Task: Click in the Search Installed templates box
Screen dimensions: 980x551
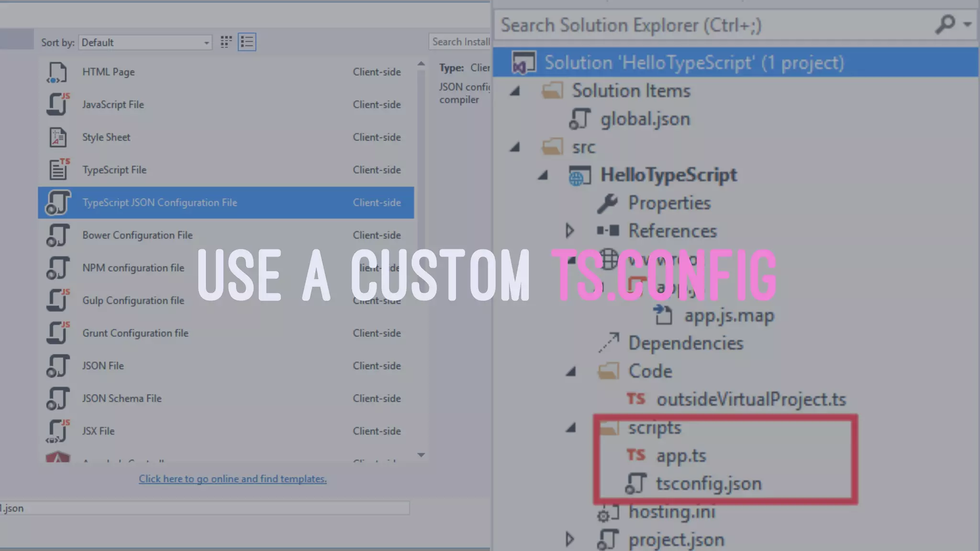Action: (460, 42)
